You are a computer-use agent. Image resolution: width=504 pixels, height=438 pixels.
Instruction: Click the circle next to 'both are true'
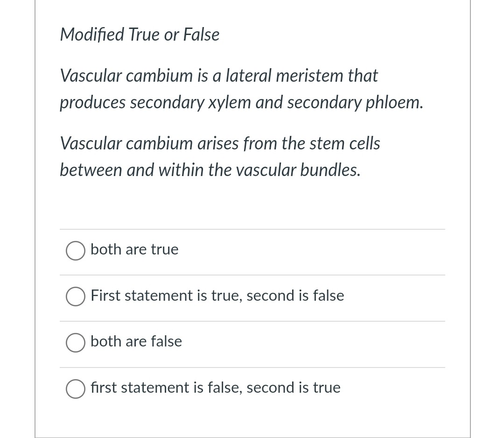coord(75,251)
